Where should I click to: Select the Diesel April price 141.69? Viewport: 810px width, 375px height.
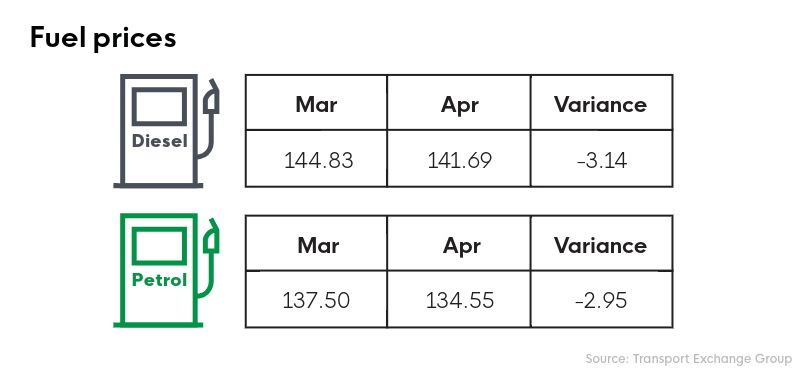(x=460, y=161)
